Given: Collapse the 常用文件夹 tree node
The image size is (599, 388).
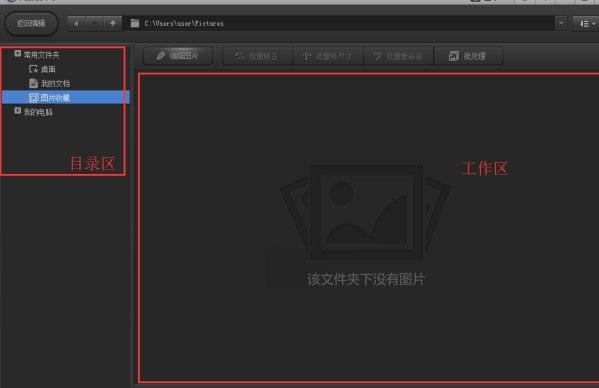Looking at the screenshot, I should click(x=18, y=53).
